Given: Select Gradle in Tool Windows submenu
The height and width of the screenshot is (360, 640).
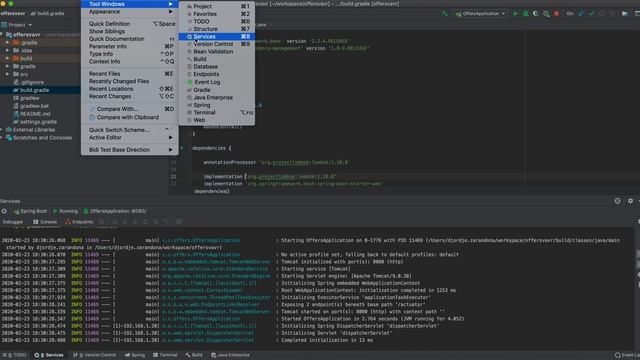Looking at the screenshot, I should [x=217, y=90].
